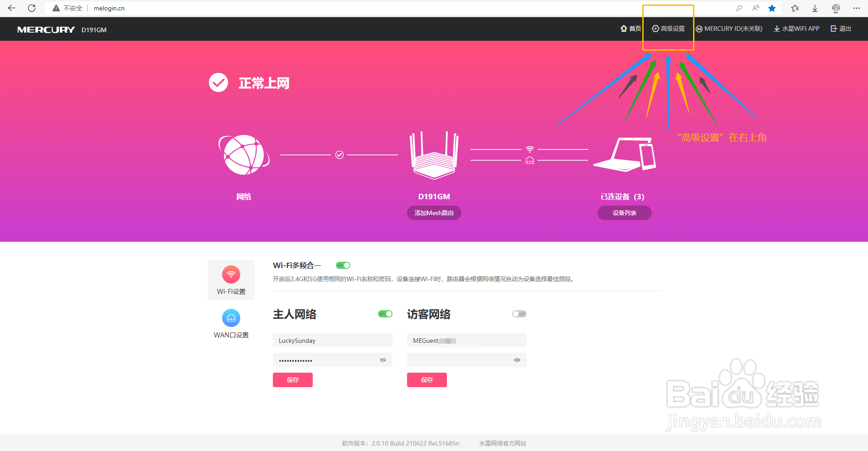Image resolution: width=868 pixels, height=451 pixels.
Task: Turn off the 主人网络 switch
Action: [x=385, y=314]
